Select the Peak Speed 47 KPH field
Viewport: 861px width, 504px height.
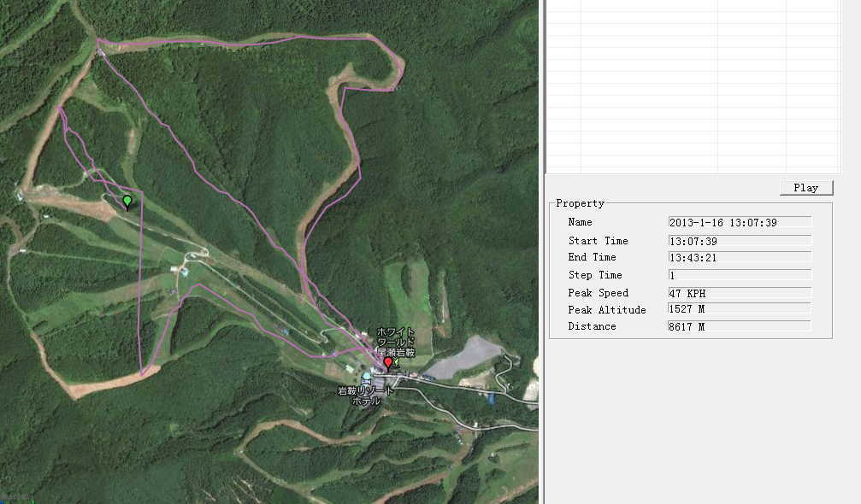[x=739, y=293]
